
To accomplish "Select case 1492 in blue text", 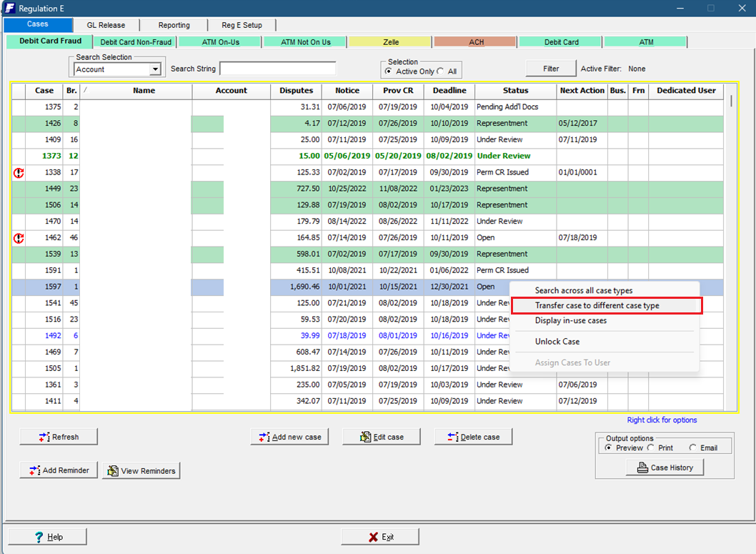I will pos(367,335).
